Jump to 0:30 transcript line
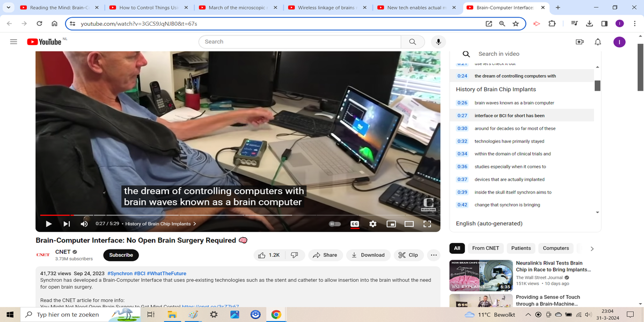The image size is (644, 322). click(x=522, y=128)
